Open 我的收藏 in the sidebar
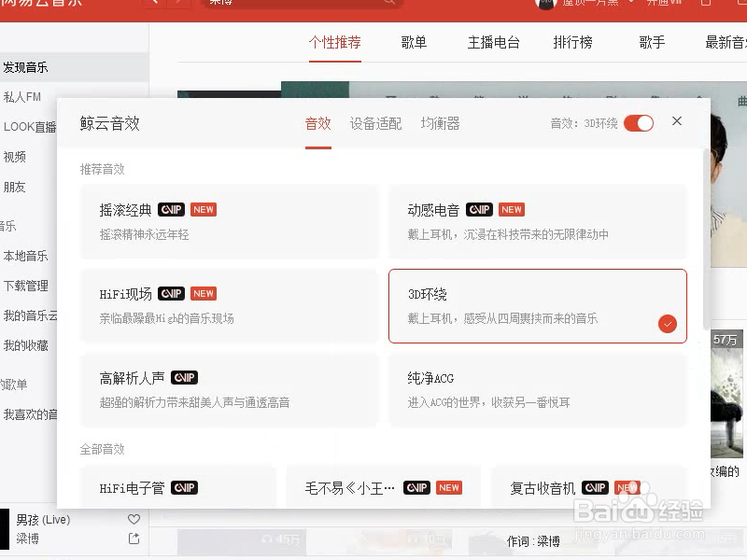Screen dimensions: 747x560 point(26,345)
